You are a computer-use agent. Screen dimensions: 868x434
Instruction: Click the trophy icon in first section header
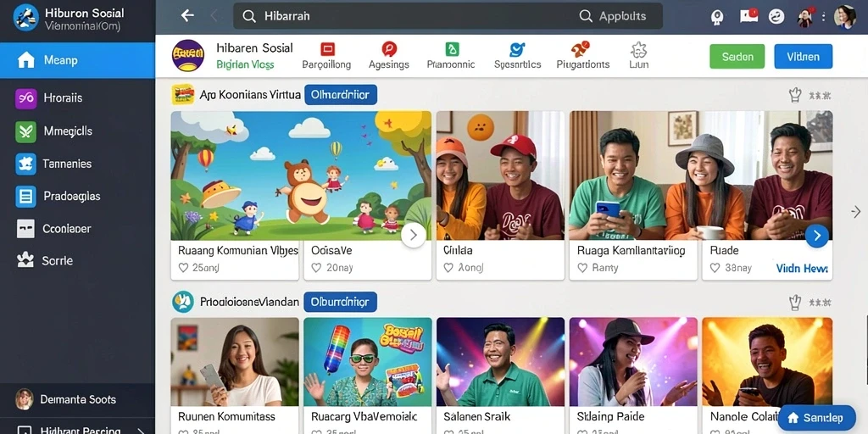click(x=795, y=95)
